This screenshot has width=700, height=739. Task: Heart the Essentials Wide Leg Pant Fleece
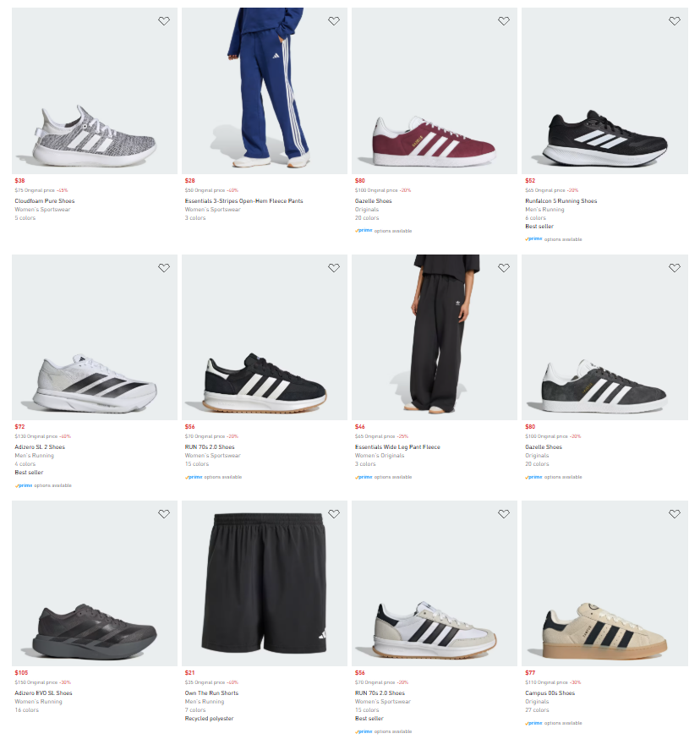tap(504, 268)
